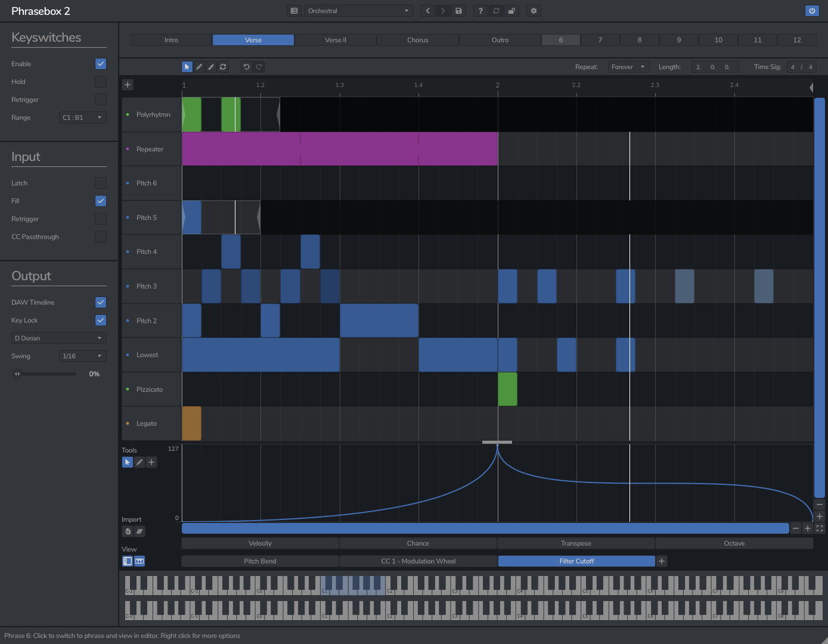Screen dimensions: 828x644
Task: Open settings via the gear icon
Action: click(x=534, y=11)
